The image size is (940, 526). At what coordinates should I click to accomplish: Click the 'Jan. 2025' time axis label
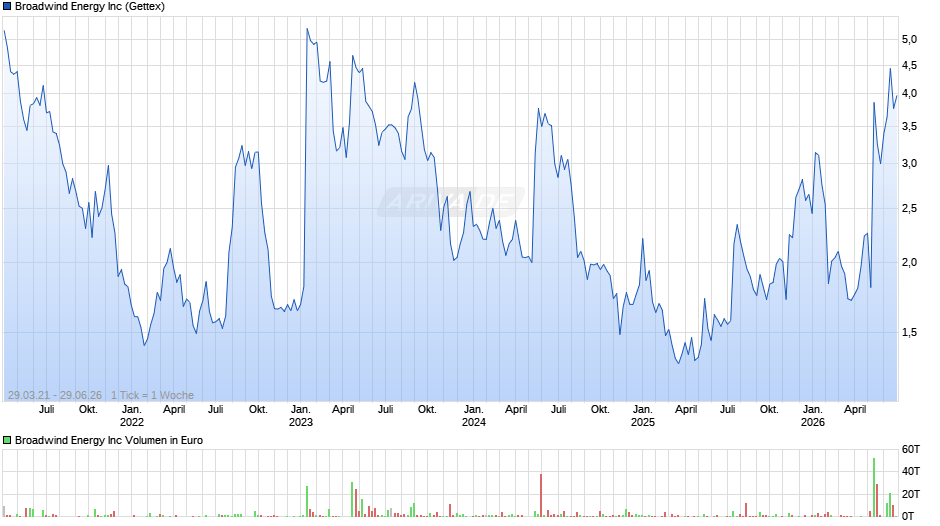pyautogui.click(x=643, y=416)
